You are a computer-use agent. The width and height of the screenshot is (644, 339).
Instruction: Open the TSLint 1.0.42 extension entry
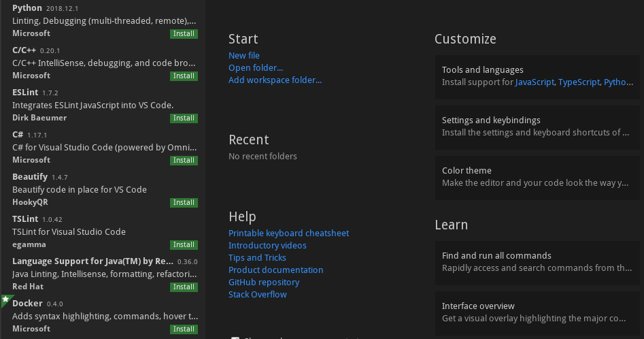[103, 231]
